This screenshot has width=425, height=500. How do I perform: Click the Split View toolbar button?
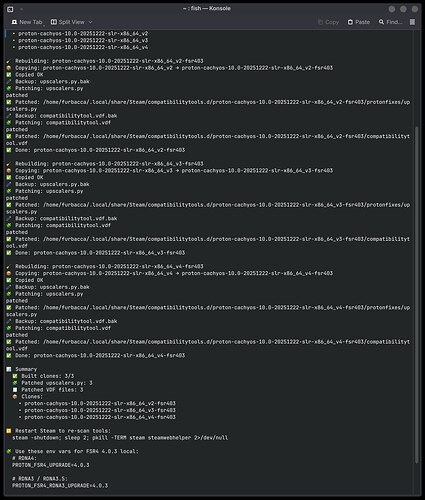[68, 22]
